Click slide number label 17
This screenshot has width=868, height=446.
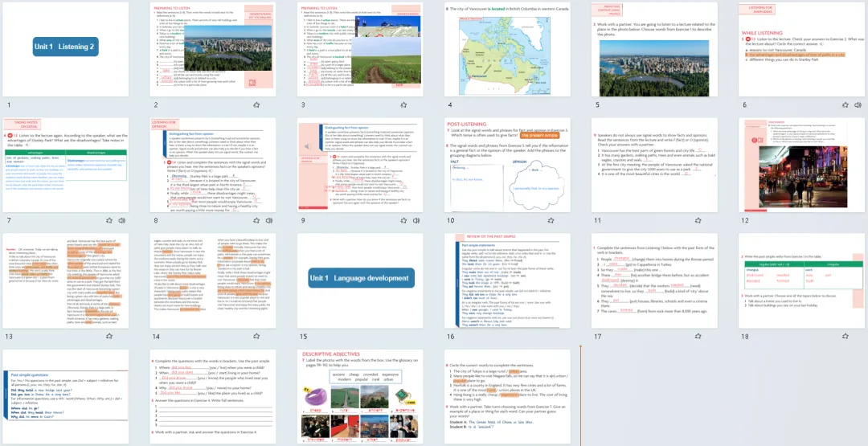(x=598, y=336)
